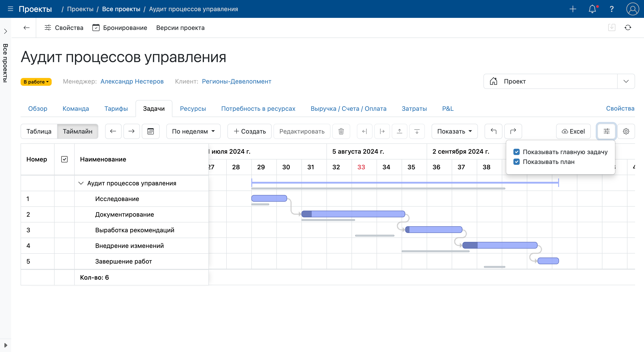Select week 33 in timeline header
Screen dimensions: 644x352
361,167
